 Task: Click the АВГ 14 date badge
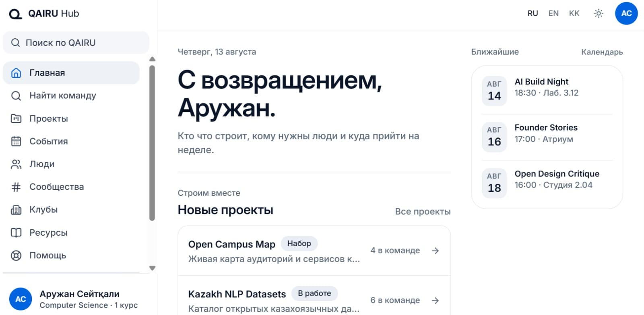494,91
